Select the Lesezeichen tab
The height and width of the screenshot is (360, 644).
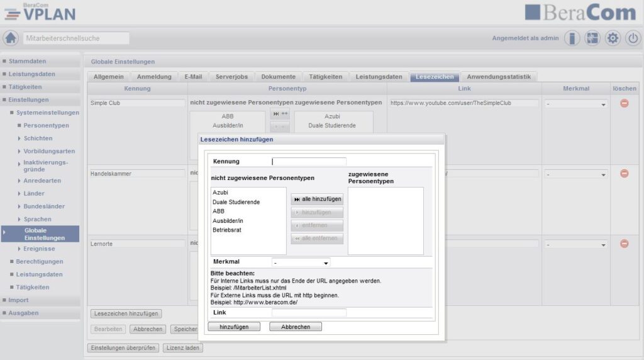(x=435, y=77)
